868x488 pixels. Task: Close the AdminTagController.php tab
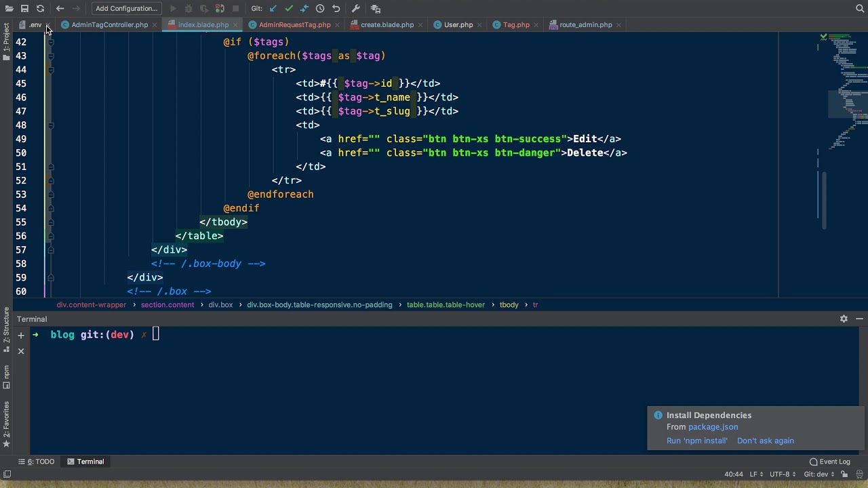pos(155,24)
